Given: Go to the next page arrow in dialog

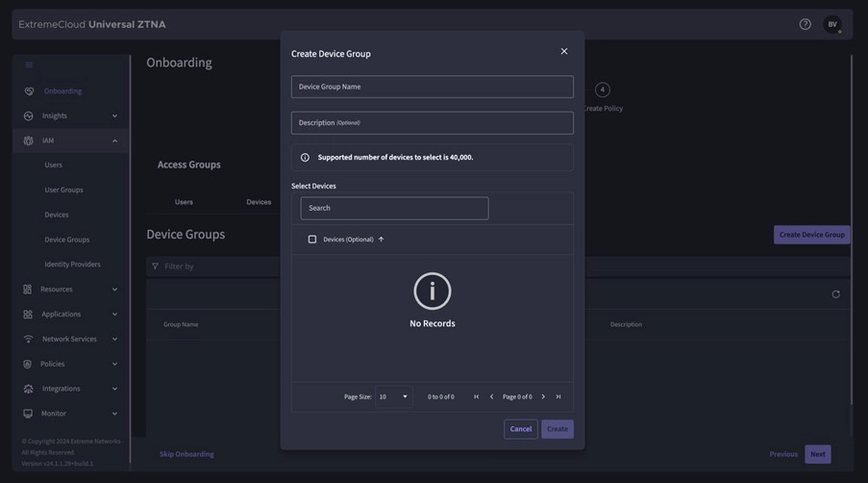Looking at the screenshot, I should pyautogui.click(x=543, y=396).
